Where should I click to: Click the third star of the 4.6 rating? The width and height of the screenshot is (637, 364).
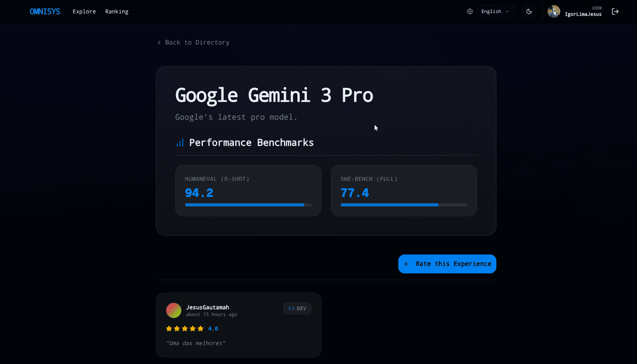point(185,328)
